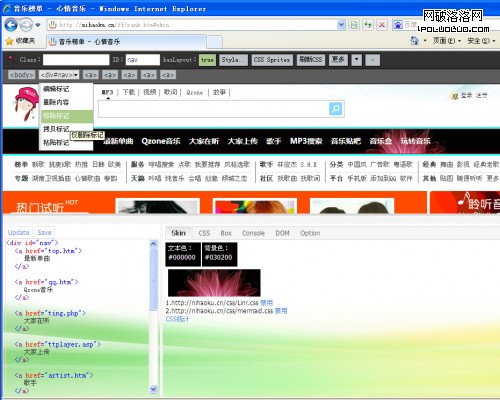Switch to the Box tab
500x400 pixels.
click(226, 233)
